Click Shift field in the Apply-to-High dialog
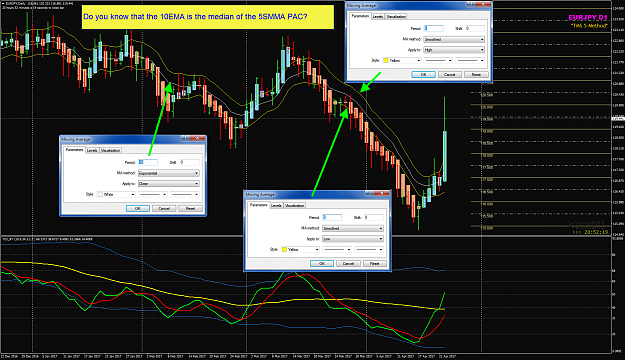The height and width of the screenshot is (360, 625). (x=474, y=28)
